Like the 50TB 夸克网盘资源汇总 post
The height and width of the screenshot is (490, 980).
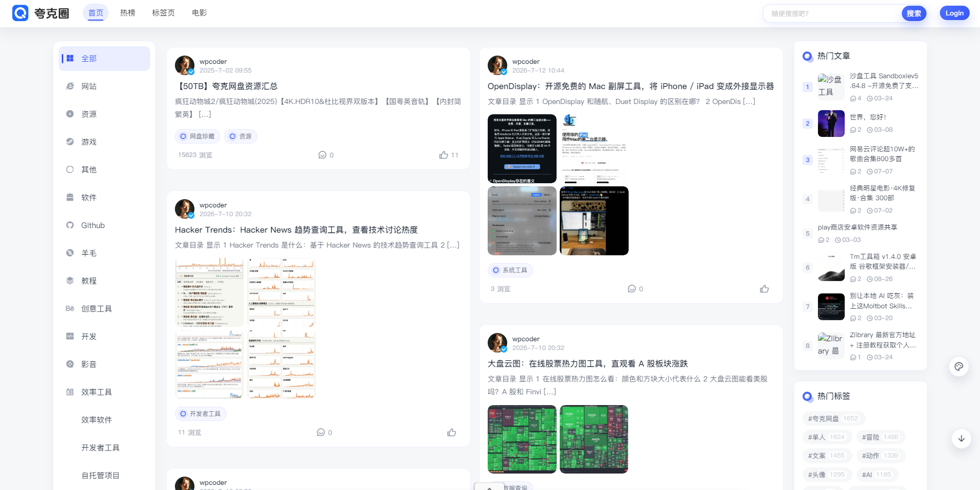pos(443,155)
